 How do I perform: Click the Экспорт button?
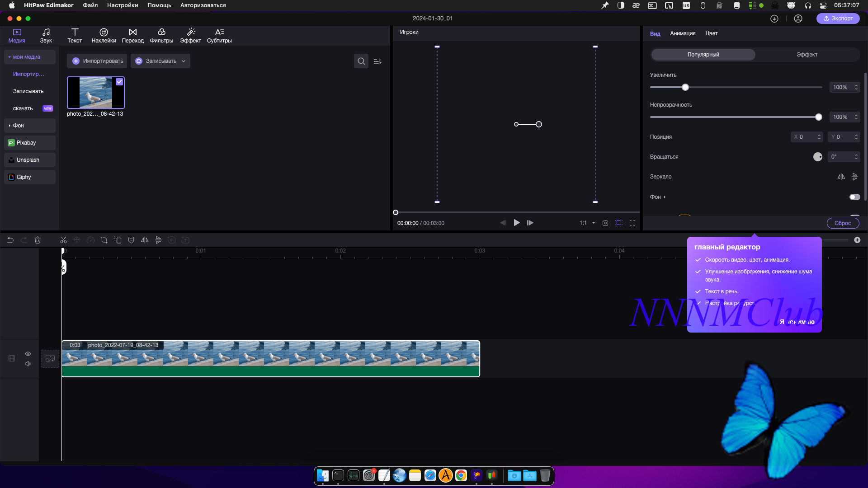coord(838,19)
